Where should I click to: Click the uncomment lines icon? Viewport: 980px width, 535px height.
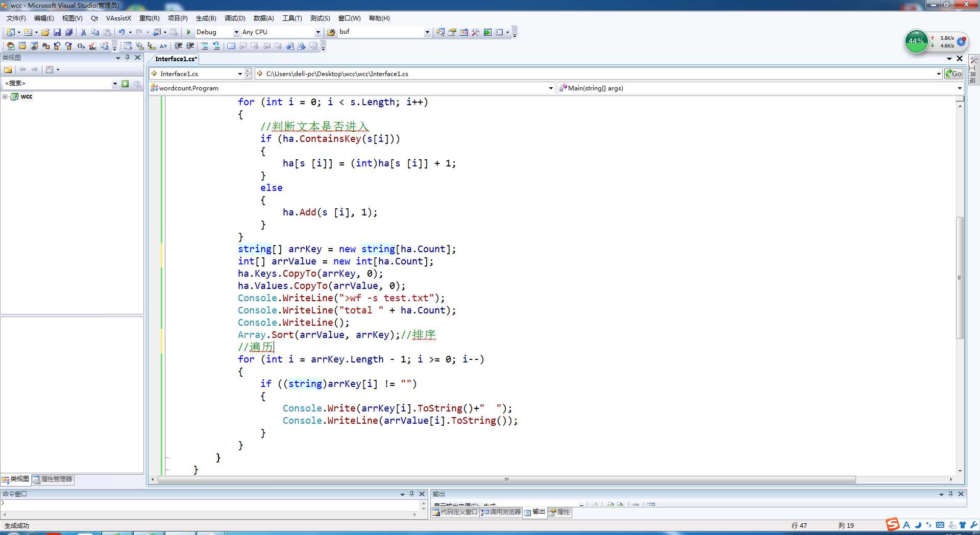coord(216,46)
